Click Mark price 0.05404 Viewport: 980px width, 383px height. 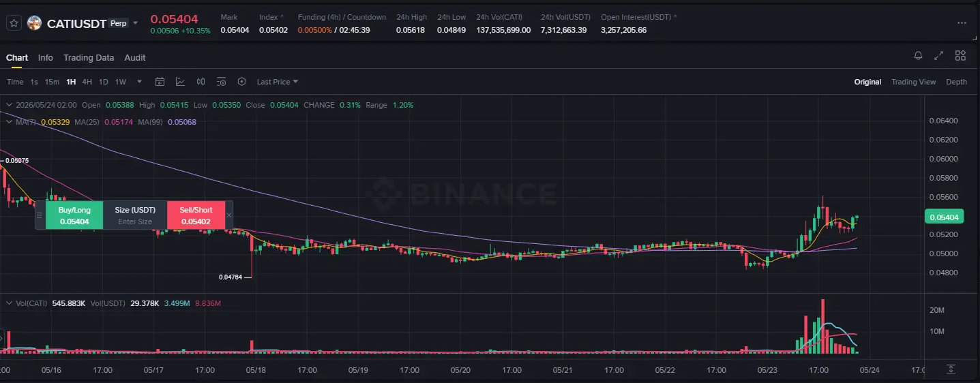(235, 30)
